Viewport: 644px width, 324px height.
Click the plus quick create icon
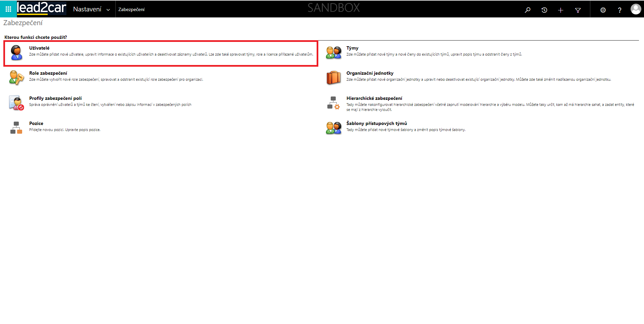click(560, 10)
